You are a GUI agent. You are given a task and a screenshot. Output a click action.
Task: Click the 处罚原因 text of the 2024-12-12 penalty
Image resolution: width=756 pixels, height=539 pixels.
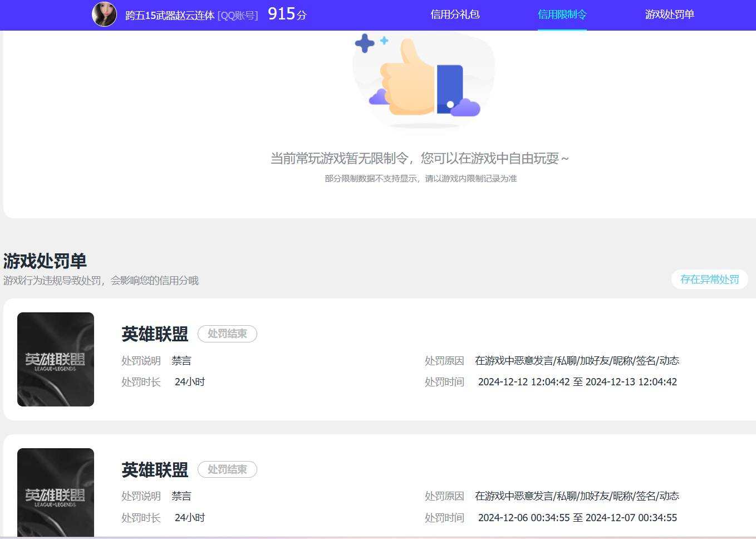point(577,361)
